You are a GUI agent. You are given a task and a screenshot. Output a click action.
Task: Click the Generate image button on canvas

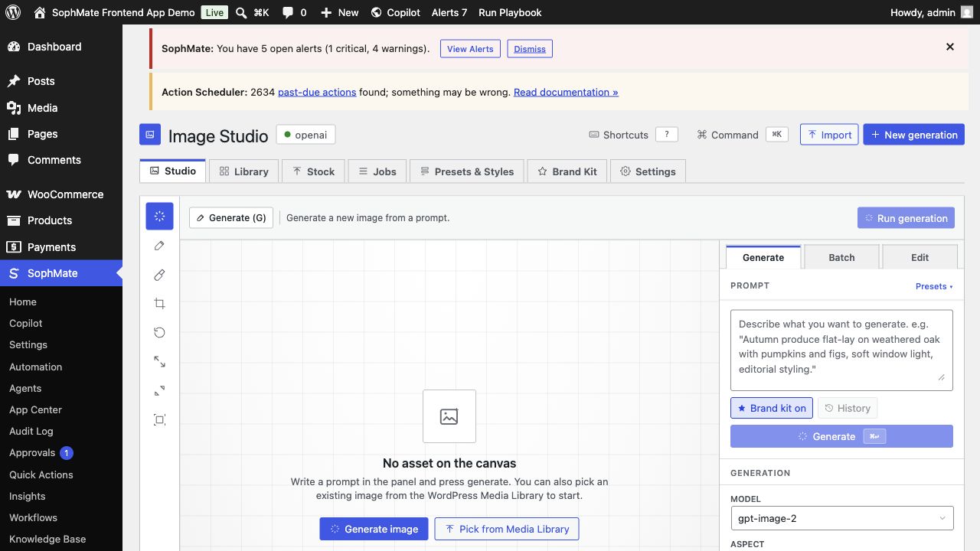(x=374, y=529)
